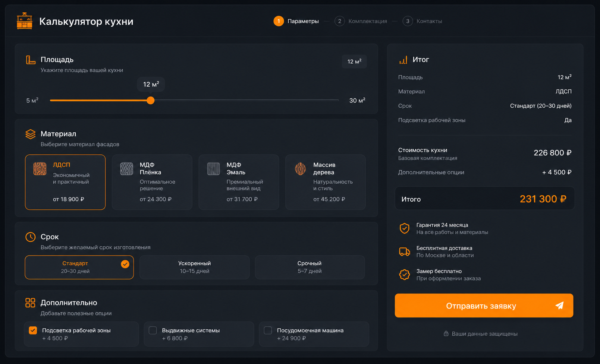Screen dimensions: 600x364
Task: Click the МДФ Эмаль texture icon
Action: [214, 169]
